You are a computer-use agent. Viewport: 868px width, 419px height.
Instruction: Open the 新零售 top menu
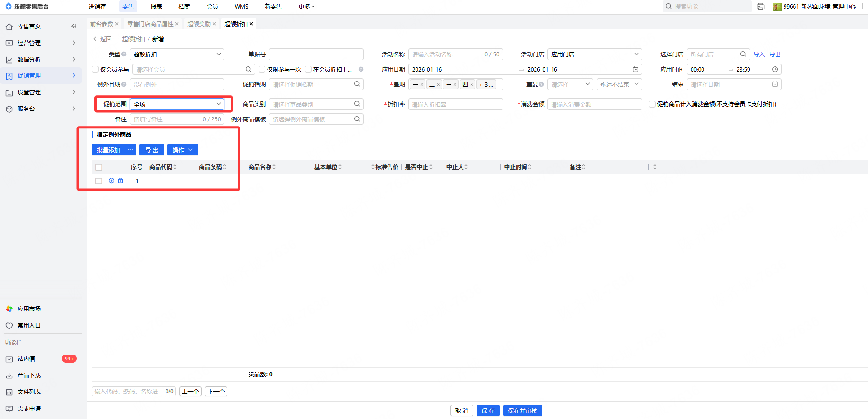pyautogui.click(x=273, y=7)
